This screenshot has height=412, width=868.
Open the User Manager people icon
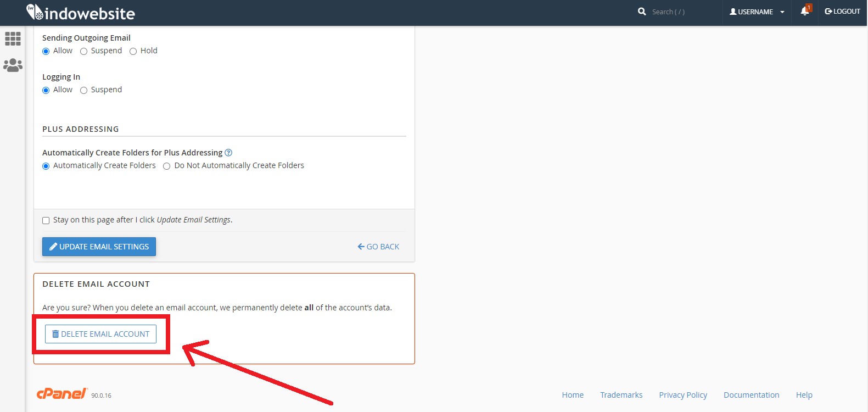click(x=13, y=65)
